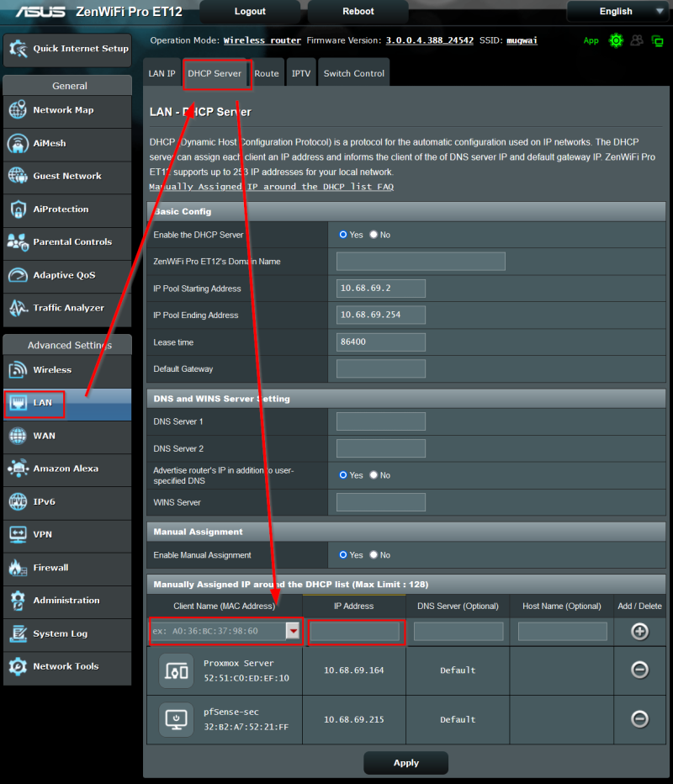Screen dimensions: 673x784
Task: Set Enable Manual Assignment to No
Action: [x=374, y=555]
